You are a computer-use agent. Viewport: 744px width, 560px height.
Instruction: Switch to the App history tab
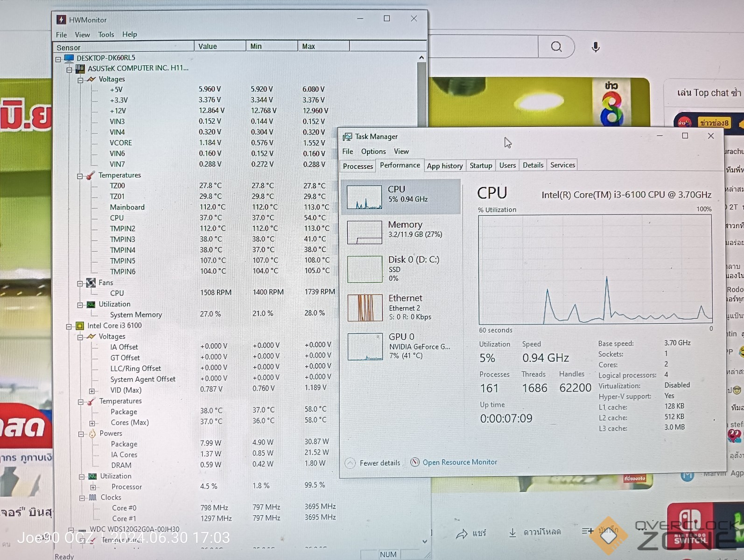[x=444, y=166]
